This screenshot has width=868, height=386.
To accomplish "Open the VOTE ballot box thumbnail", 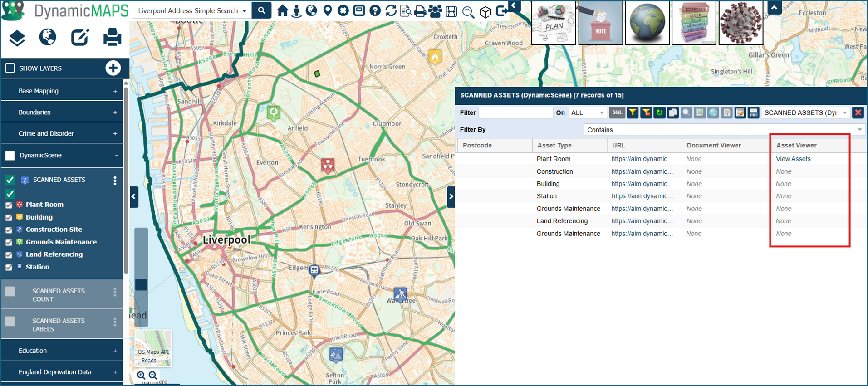I will click(x=600, y=23).
